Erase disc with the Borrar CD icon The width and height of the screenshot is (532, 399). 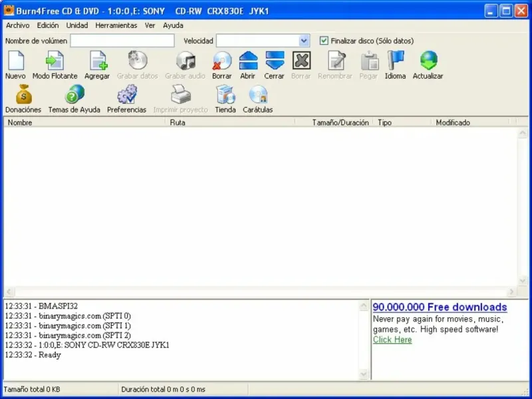[222, 61]
